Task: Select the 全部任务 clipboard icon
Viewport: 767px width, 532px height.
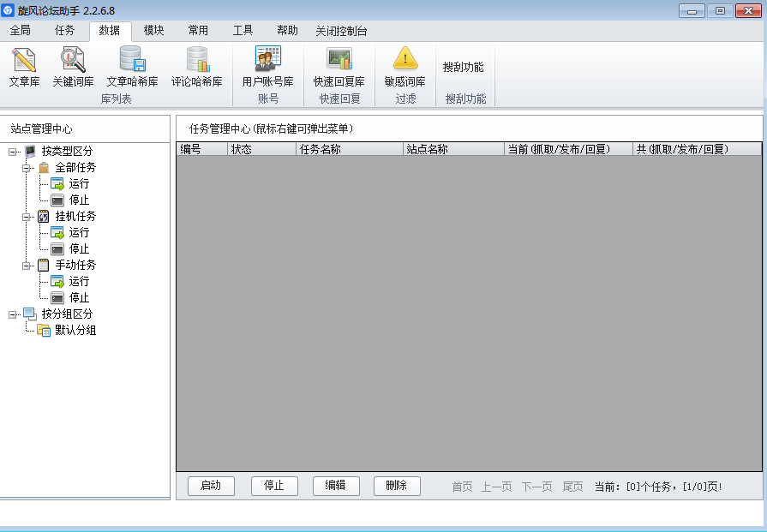Action: point(44,168)
